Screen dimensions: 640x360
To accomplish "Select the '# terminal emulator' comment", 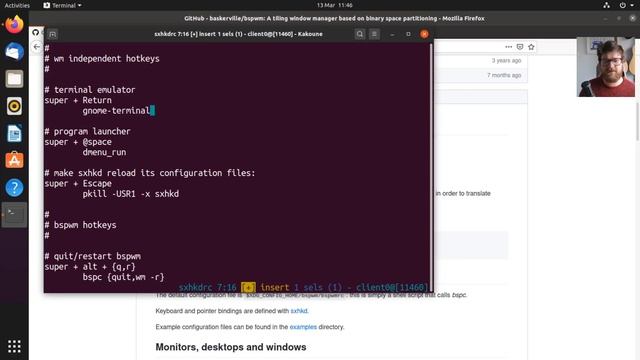I will (x=90, y=90).
